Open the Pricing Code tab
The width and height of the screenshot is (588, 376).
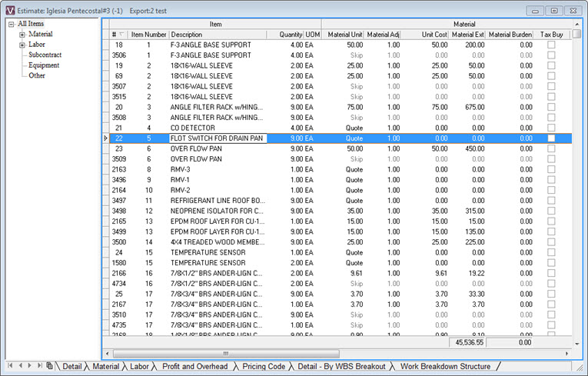264,366
